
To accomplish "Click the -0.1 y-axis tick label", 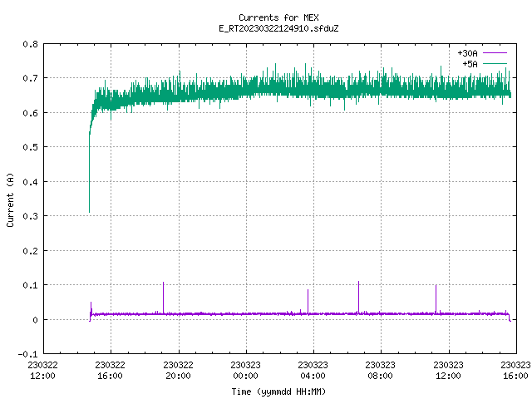I will 27,354.
